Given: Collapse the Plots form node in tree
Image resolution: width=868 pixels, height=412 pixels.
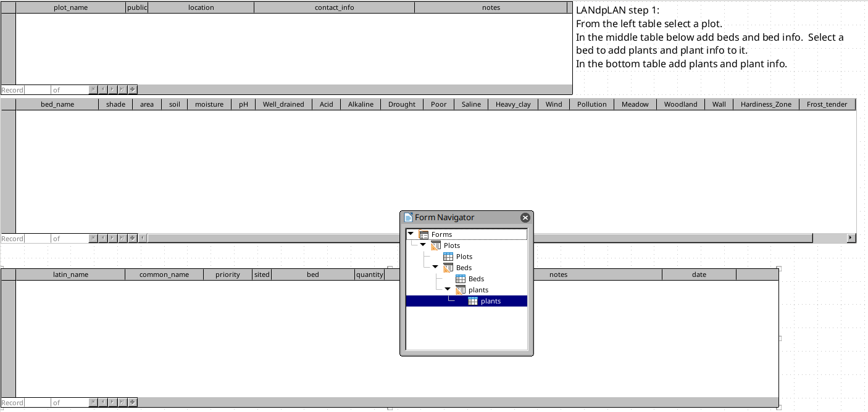Looking at the screenshot, I should click(423, 245).
